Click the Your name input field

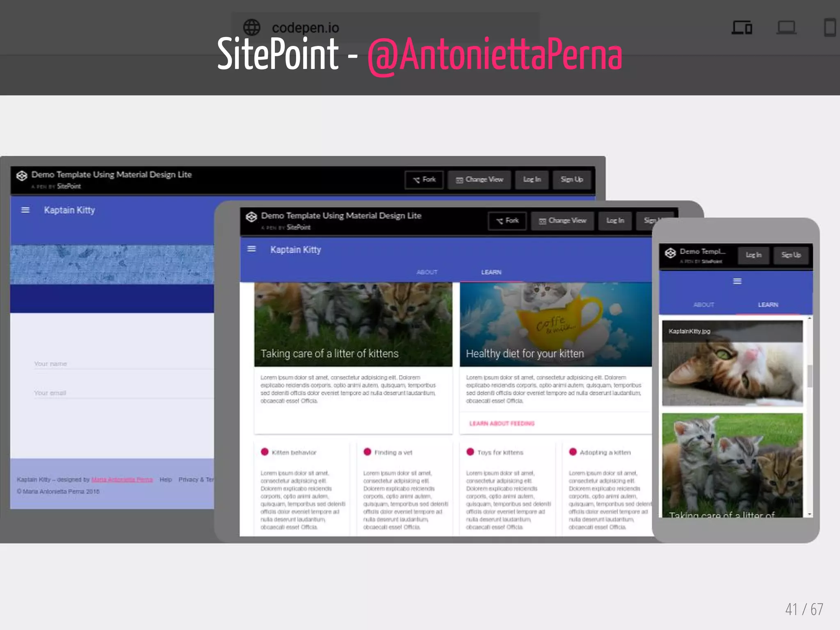124,364
